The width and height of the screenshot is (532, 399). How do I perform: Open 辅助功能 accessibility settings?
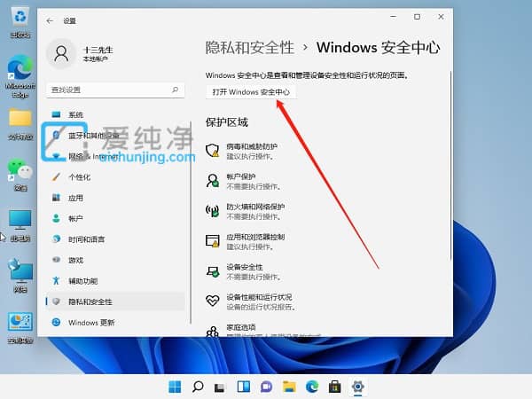pos(115,281)
